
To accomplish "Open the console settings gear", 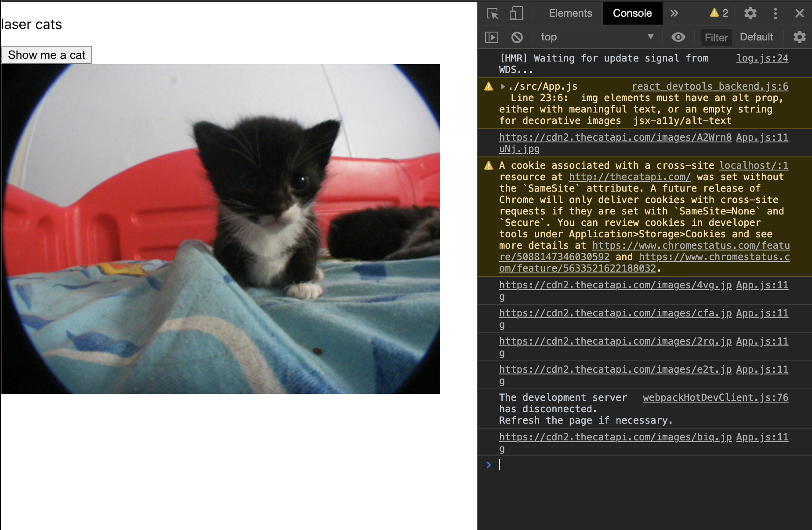I will 799,37.
